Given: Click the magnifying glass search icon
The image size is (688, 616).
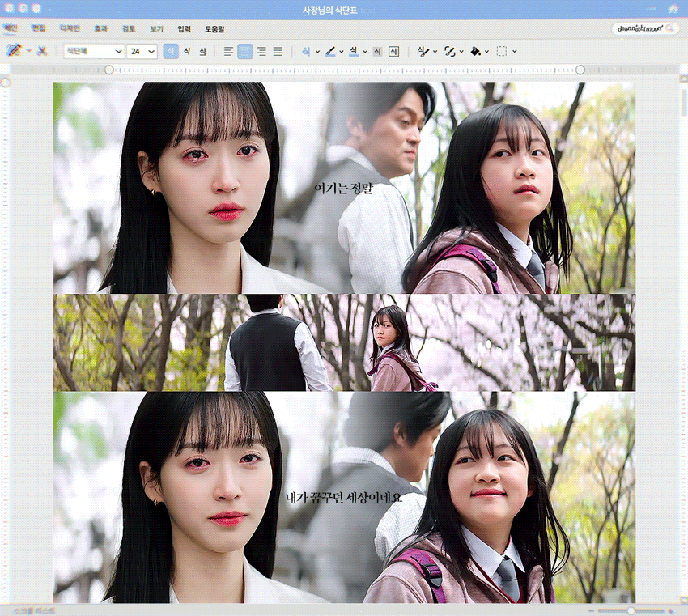Looking at the screenshot, I should click(670, 28).
